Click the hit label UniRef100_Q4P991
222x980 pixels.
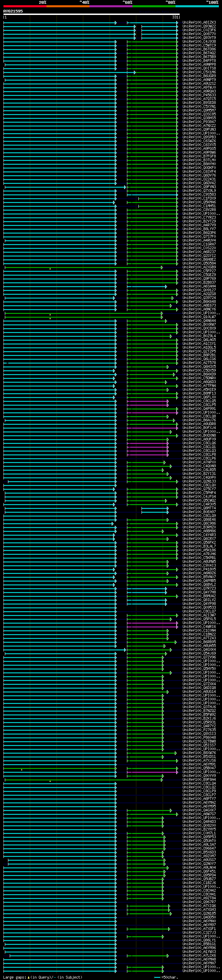point(199,408)
